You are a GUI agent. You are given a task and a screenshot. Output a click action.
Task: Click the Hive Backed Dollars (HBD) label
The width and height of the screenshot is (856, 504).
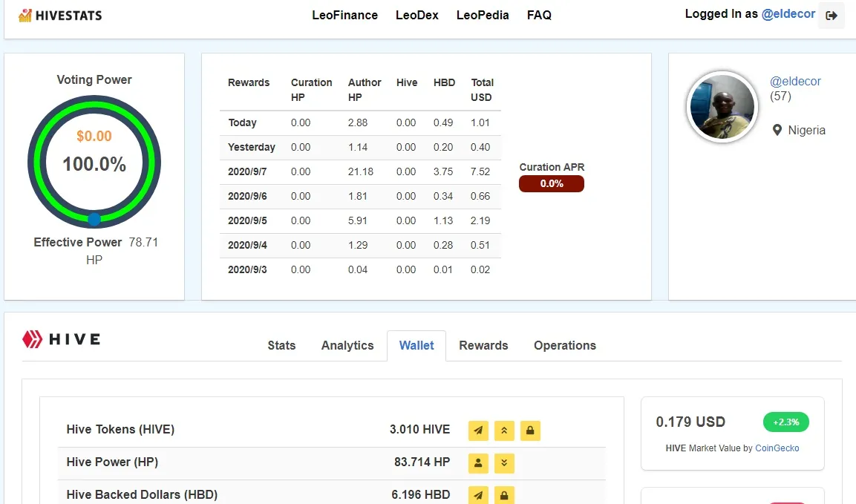coord(142,494)
